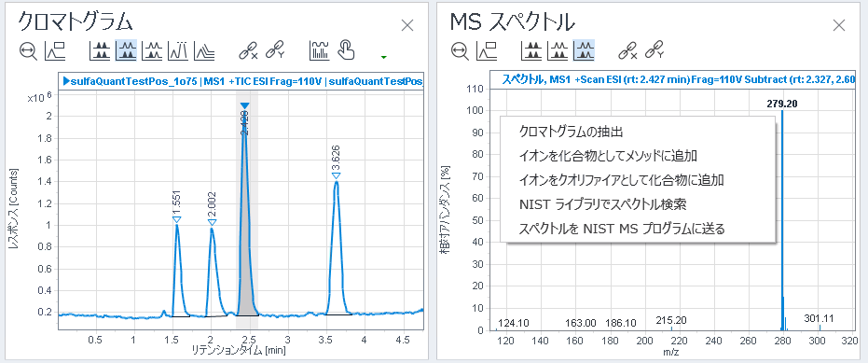
Task: Click the peak triangle marker at 1.551
Action: 176,220
